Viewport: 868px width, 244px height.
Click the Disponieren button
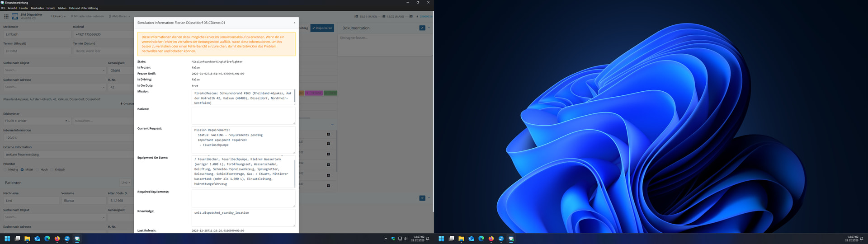click(322, 28)
